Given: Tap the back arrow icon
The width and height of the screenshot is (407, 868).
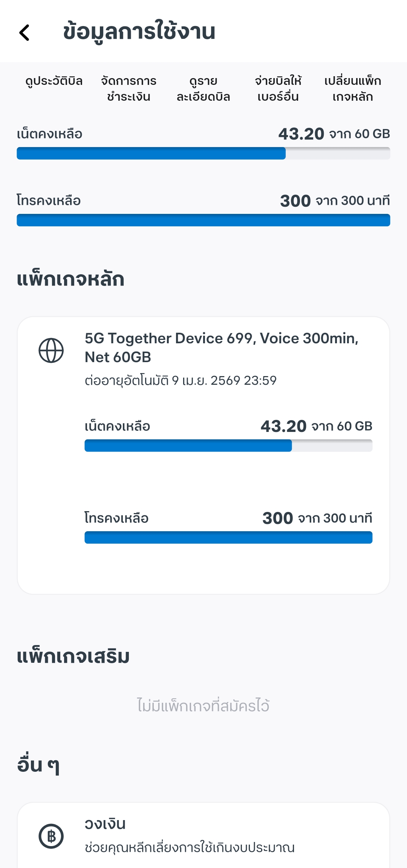Looking at the screenshot, I should tap(24, 32).
